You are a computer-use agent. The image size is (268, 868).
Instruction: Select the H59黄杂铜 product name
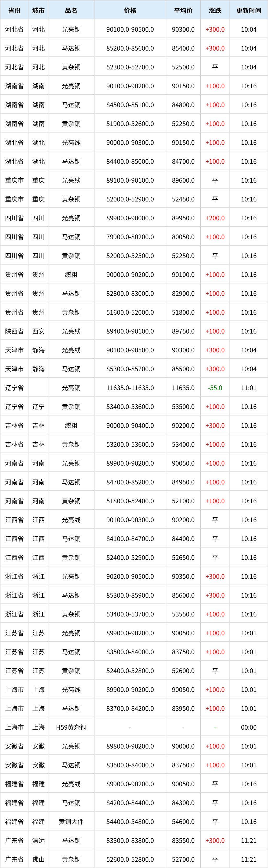point(71,728)
